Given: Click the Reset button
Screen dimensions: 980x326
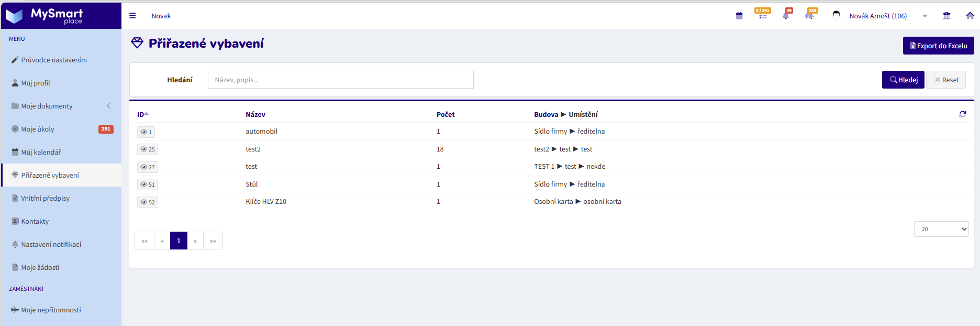Looking at the screenshot, I should point(946,80).
